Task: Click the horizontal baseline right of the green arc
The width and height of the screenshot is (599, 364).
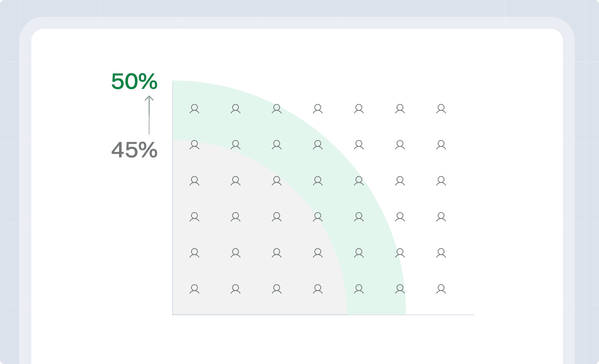Action: (440, 314)
